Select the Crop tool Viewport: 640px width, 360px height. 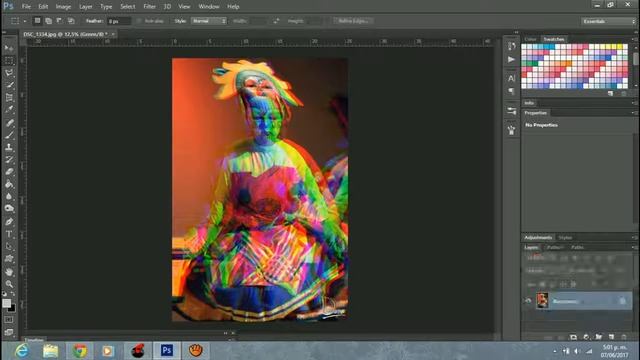coord(9,98)
